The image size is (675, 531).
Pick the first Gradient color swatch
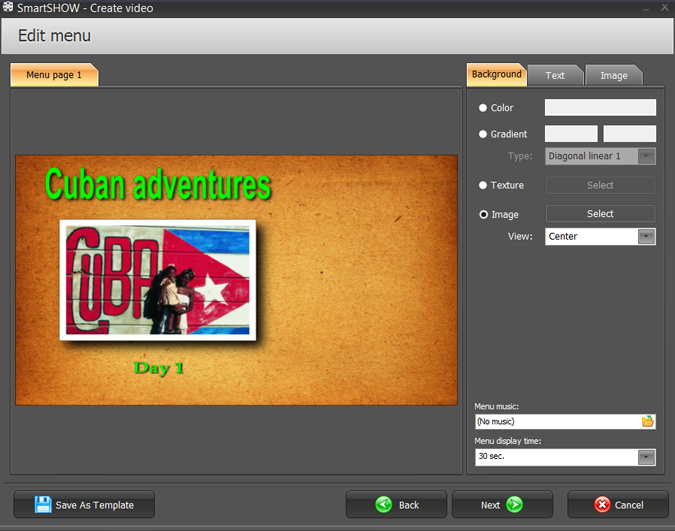pos(571,134)
